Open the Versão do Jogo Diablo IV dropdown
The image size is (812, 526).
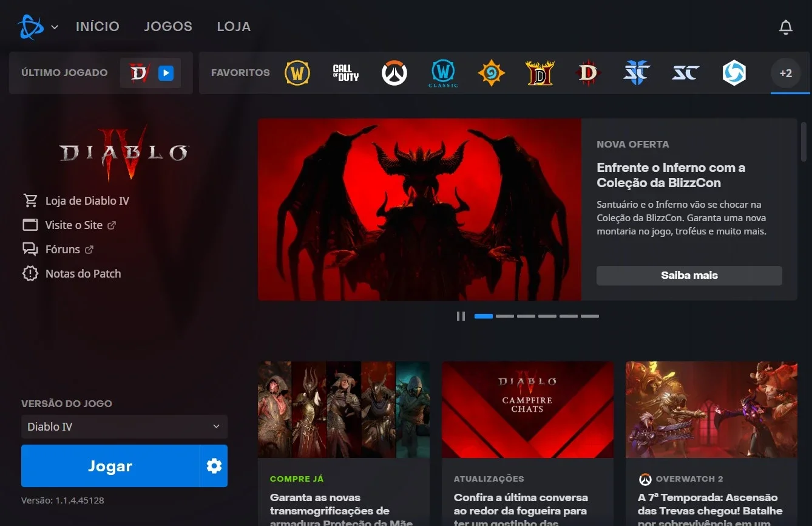[x=124, y=426]
